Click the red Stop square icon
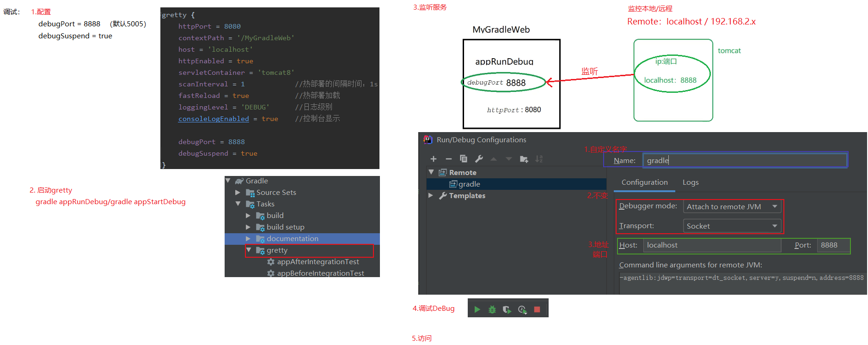The height and width of the screenshot is (345, 868). (x=537, y=309)
